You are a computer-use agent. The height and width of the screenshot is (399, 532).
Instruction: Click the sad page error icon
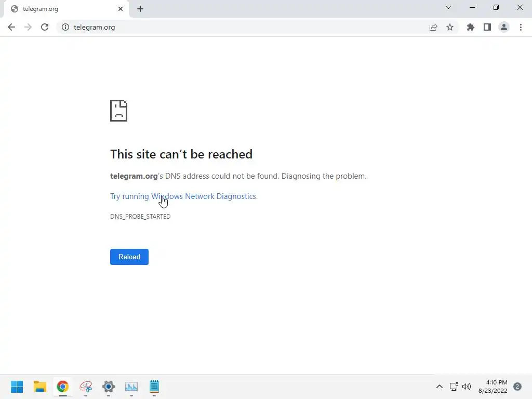click(119, 111)
